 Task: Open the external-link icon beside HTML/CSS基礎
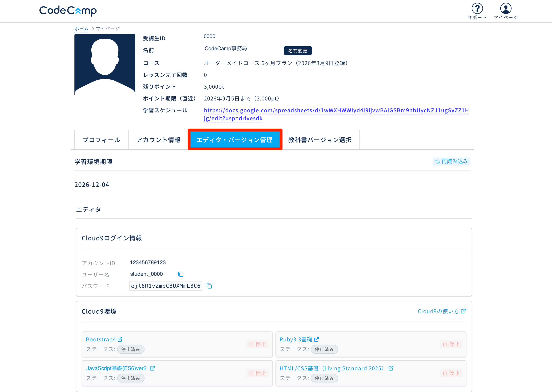click(x=391, y=368)
